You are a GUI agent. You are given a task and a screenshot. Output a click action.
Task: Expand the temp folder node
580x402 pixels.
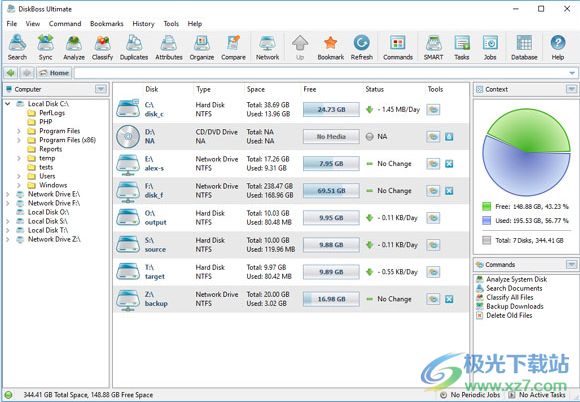[18, 158]
